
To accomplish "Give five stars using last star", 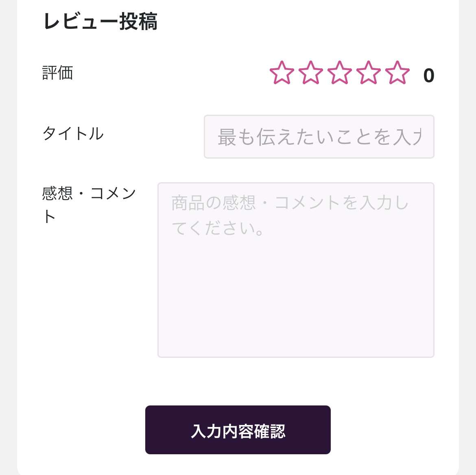I will click(x=397, y=73).
